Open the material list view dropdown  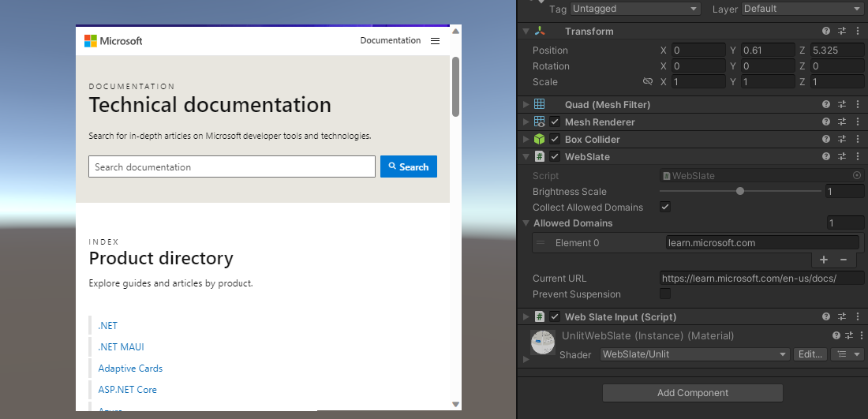pyautogui.click(x=847, y=354)
